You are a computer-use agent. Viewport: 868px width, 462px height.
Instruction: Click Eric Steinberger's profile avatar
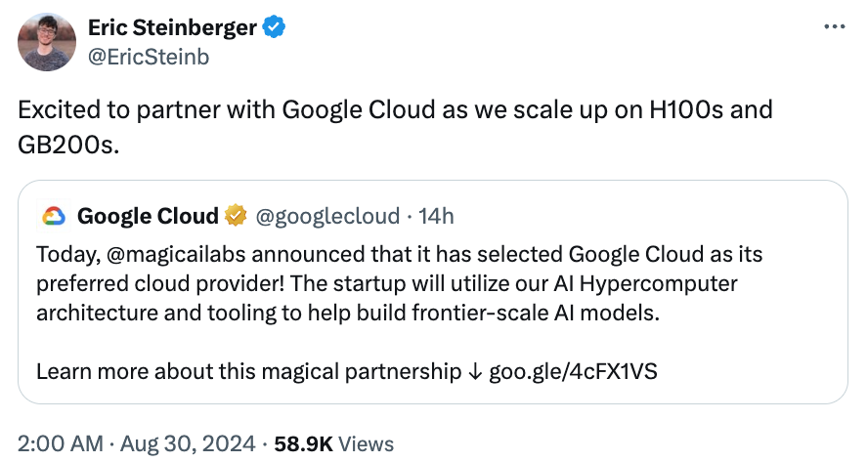point(46,42)
